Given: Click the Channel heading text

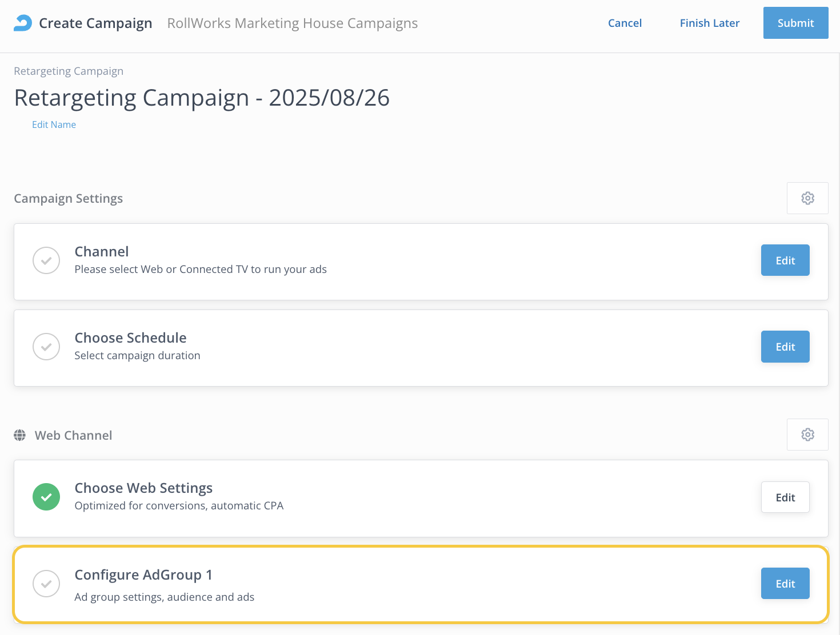Looking at the screenshot, I should click(102, 251).
